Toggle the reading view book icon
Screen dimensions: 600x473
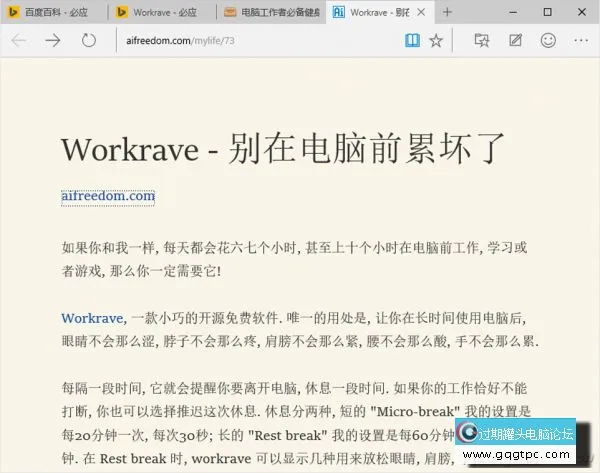pyautogui.click(x=412, y=40)
